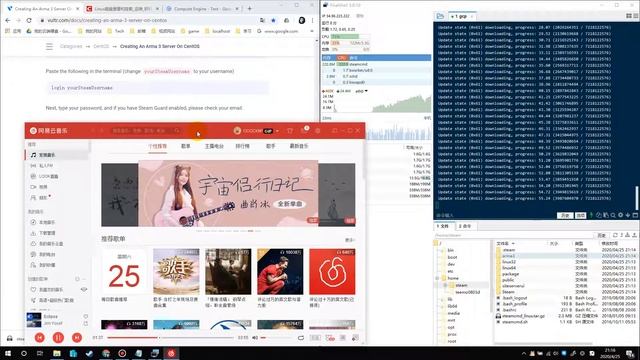This screenshot has width=640, height=360.
Task: Skip to previous track in music player
Action: click(x=40, y=338)
